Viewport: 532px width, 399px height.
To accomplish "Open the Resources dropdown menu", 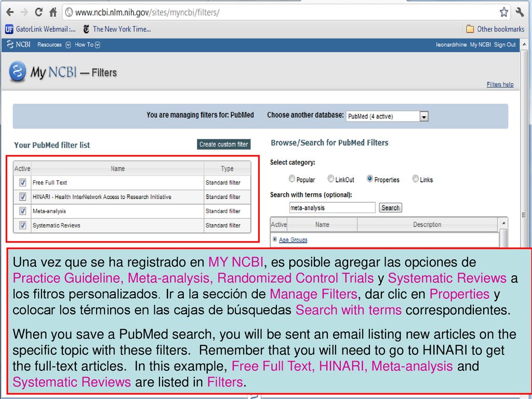I will 54,45.
